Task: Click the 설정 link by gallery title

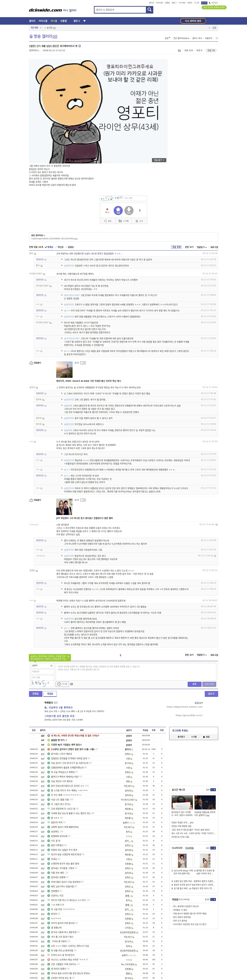Action: (167, 38)
